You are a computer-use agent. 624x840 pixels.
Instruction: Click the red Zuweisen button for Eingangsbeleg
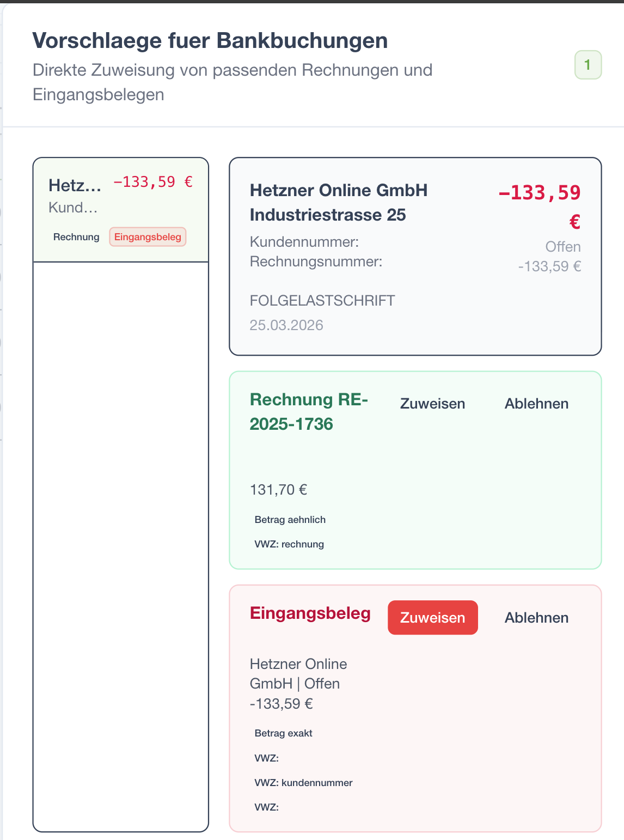tap(432, 618)
